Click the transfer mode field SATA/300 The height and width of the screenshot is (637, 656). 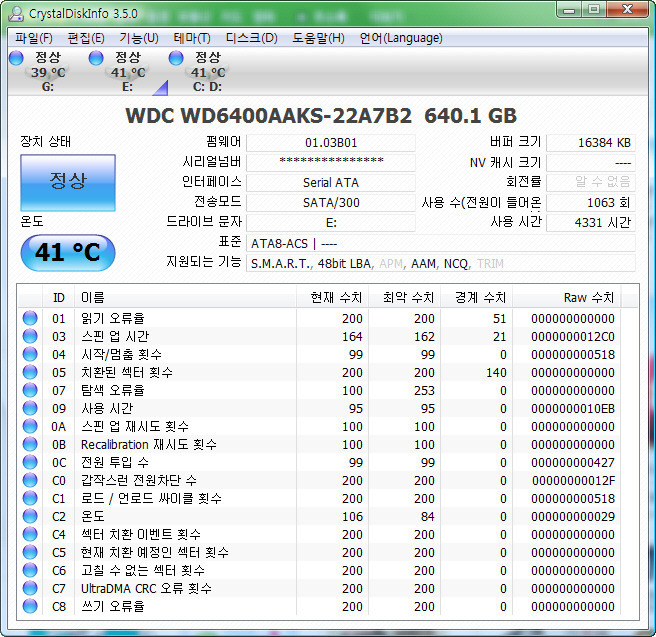click(x=331, y=202)
